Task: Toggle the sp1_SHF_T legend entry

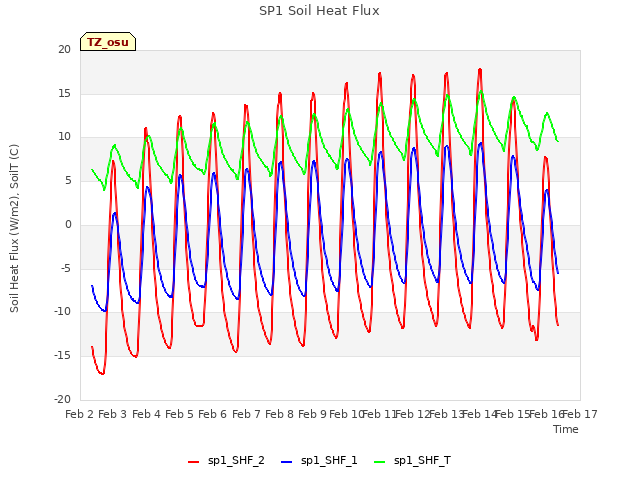Action: pyautogui.click(x=412, y=461)
